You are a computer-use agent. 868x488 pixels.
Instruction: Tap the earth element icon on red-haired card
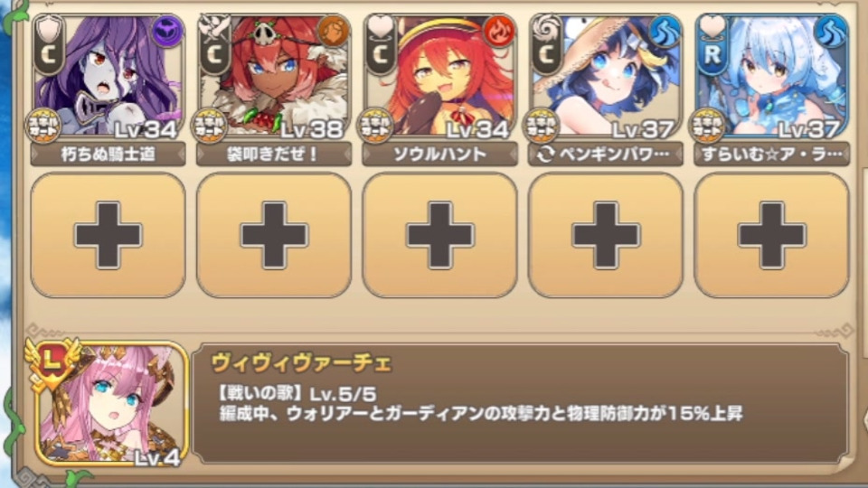(x=333, y=32)
